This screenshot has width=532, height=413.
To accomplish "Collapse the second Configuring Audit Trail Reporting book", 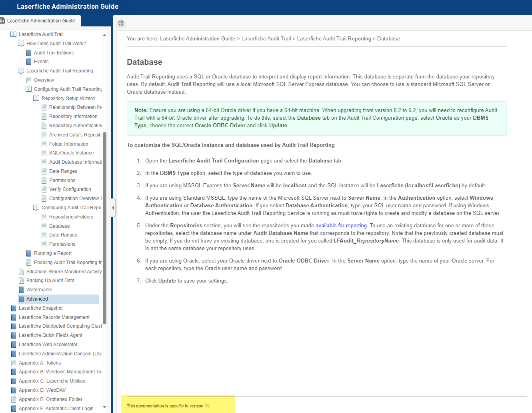I will pos(36,208).
